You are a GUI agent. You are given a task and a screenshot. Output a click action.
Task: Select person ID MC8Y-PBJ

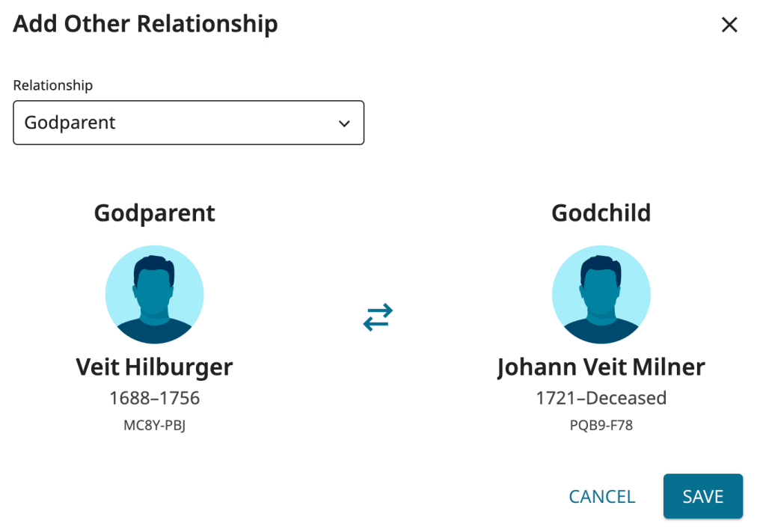click(154, 426)
